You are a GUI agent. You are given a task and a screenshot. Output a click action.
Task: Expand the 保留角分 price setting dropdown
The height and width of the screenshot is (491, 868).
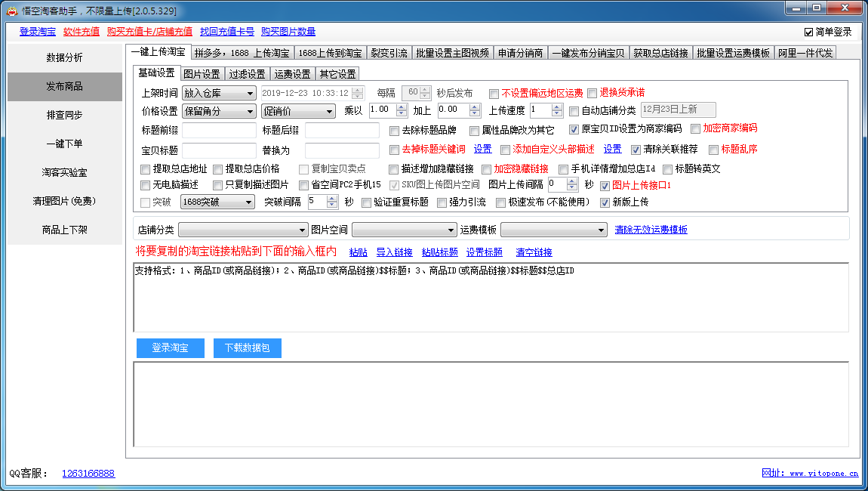tap(219, 111)
